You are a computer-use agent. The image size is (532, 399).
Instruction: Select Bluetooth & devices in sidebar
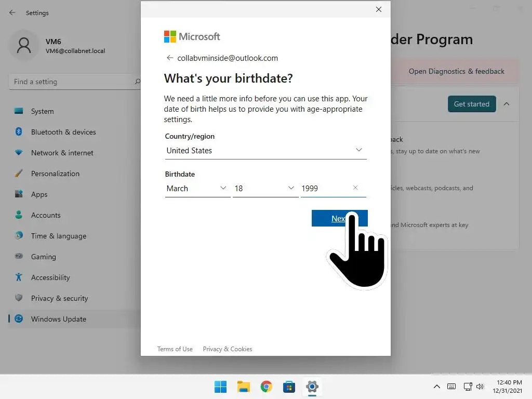pyautogui.click(x=75, y=132)
